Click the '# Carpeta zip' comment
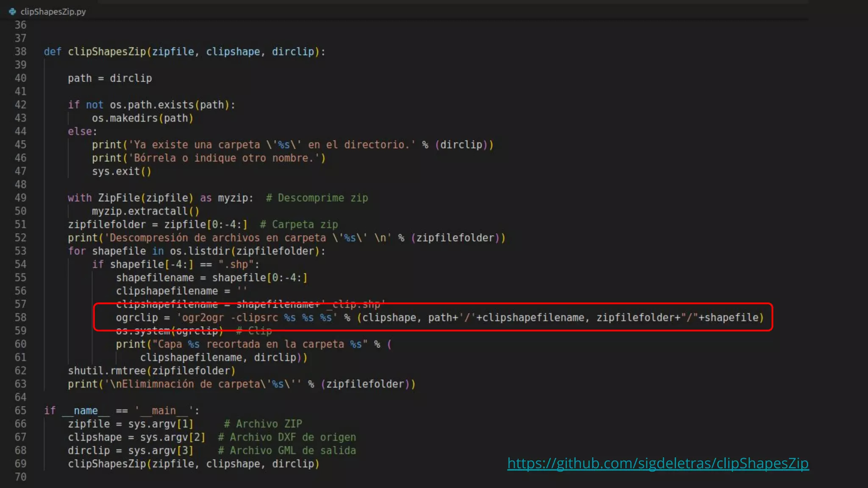 tap(299, 225)
